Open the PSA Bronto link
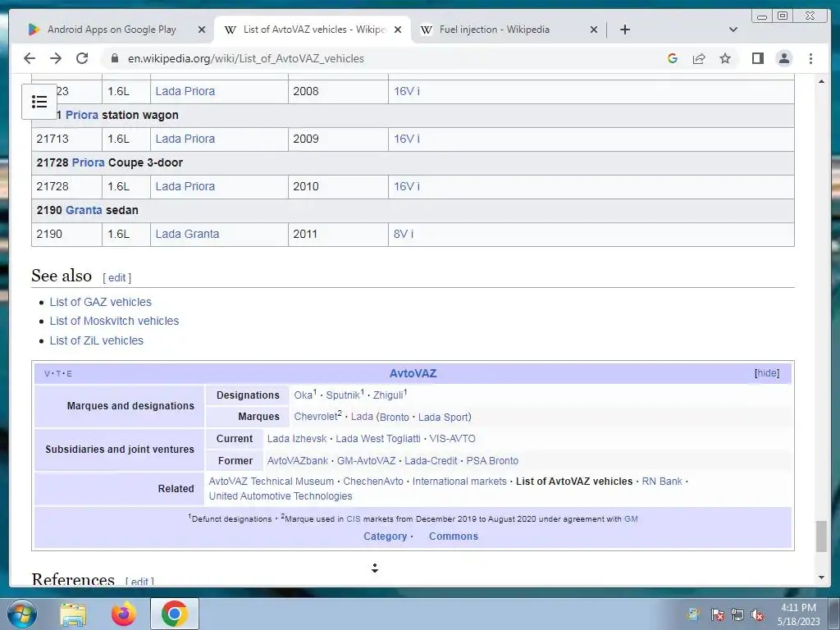This screenshot has width=840, height=630. pyautogui.click(x=492, y=461)
